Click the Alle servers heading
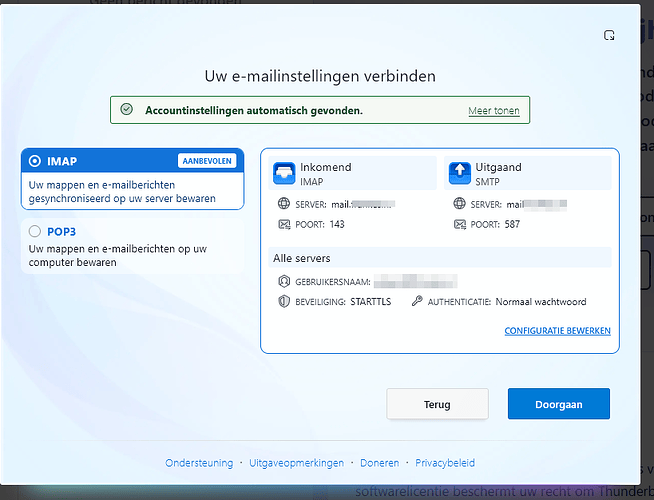This screenshot has height=500, width=654. [302, 258]
